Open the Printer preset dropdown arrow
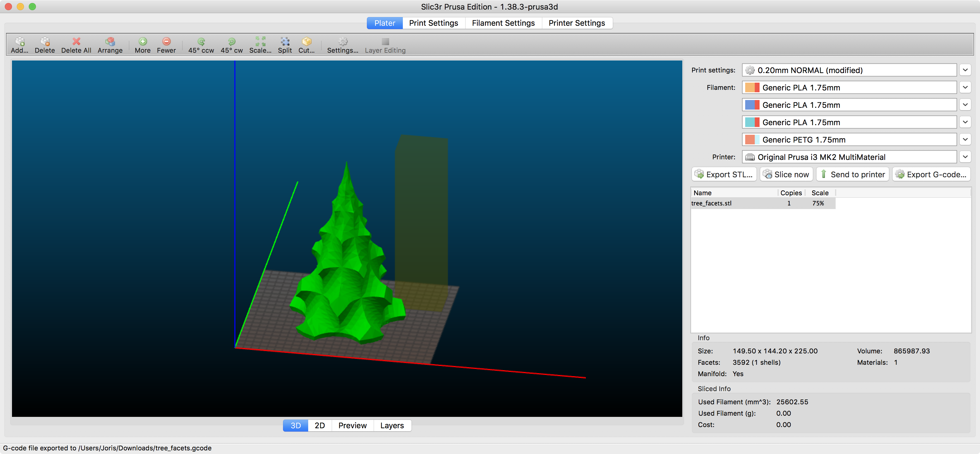980x454 pixels. [965, 157]
